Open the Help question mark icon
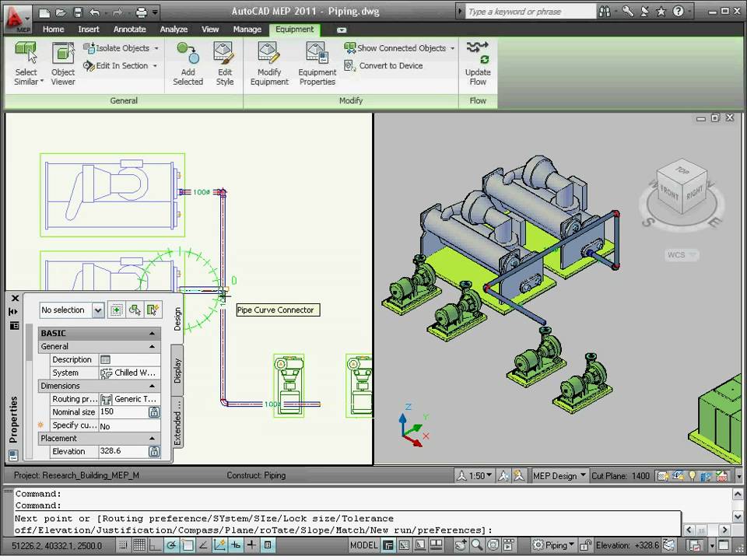Viewport: 747px width, 560px height. click(x=678, y=12)
